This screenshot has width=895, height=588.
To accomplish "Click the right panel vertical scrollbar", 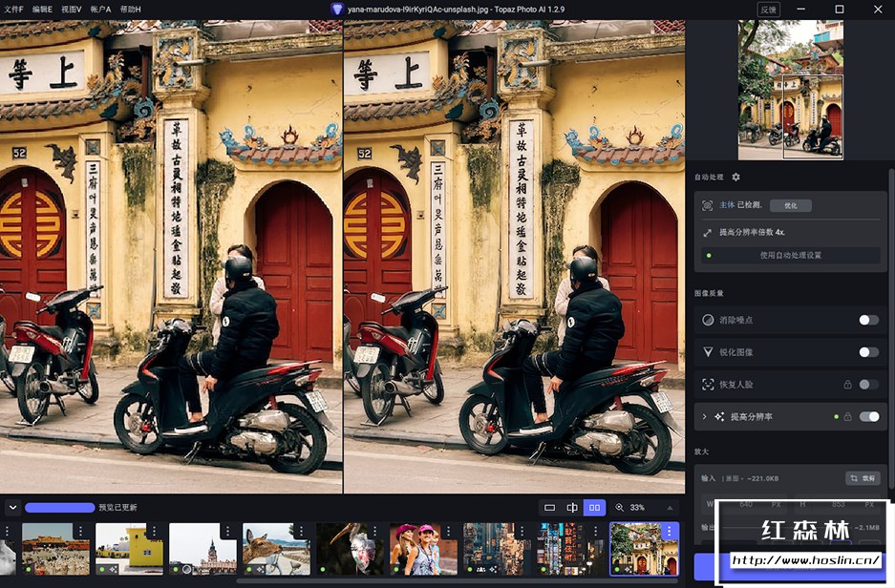I will tap(891, 328).
